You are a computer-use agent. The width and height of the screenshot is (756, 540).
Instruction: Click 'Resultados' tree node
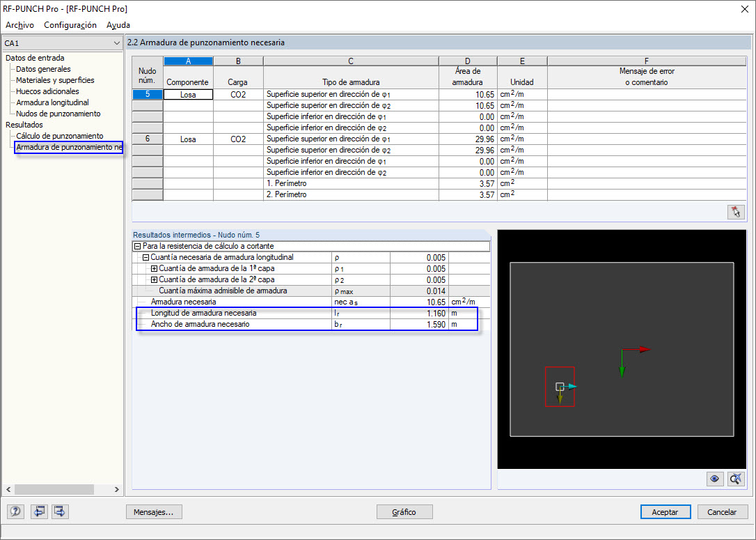tap(24, 125)
